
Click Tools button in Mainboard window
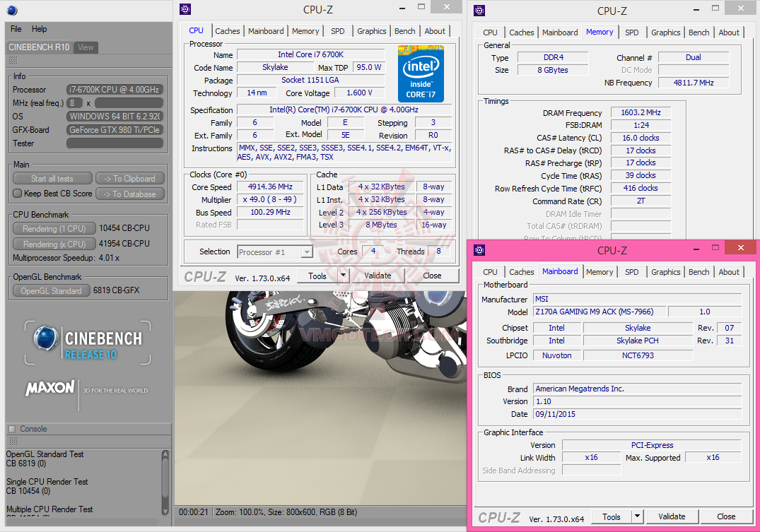tap(612, 516)
